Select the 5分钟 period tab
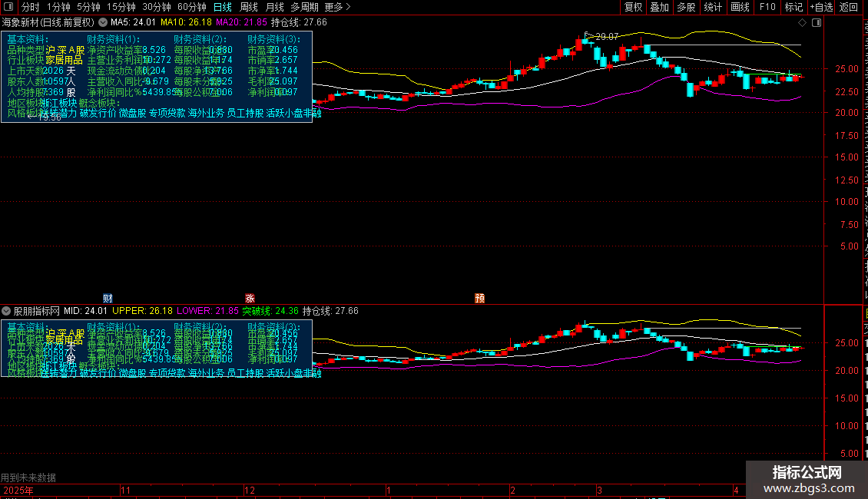Viewport: 868px width, 499px height. 88,7
